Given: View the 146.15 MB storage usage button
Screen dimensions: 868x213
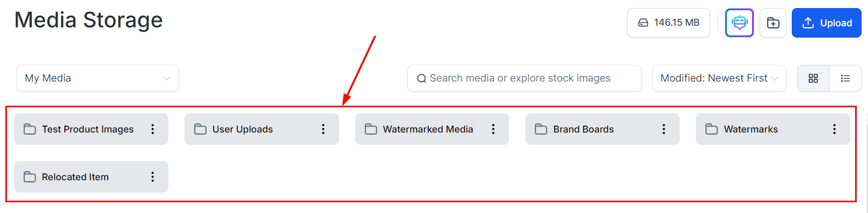Looking at the screenshot, I should pyautogui.click(x=668, y=23).
